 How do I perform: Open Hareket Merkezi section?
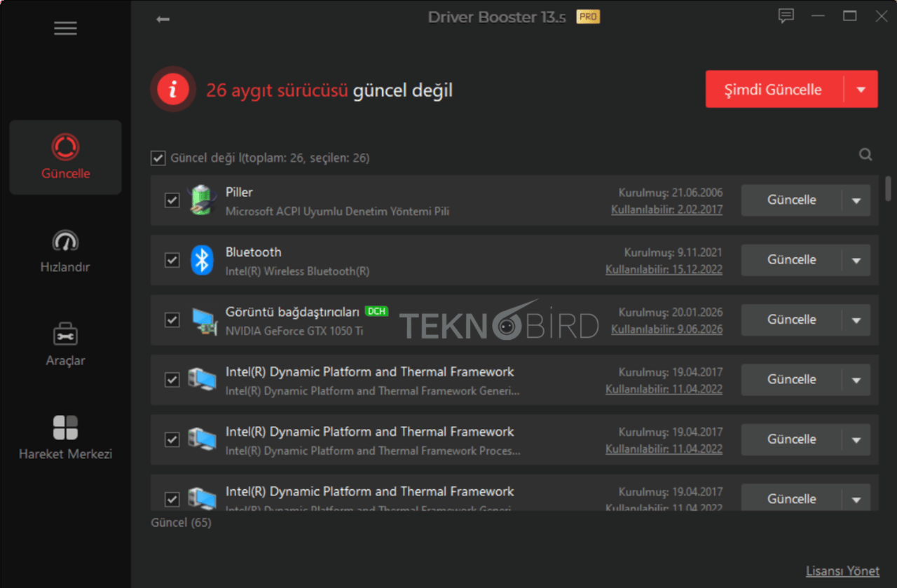coord(65,437)
